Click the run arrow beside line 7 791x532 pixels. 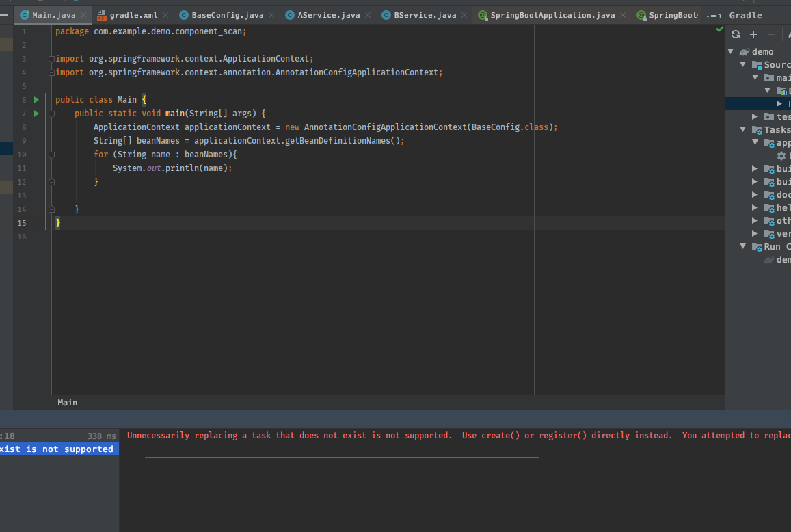pyautogui.click(x=36, y=113)
